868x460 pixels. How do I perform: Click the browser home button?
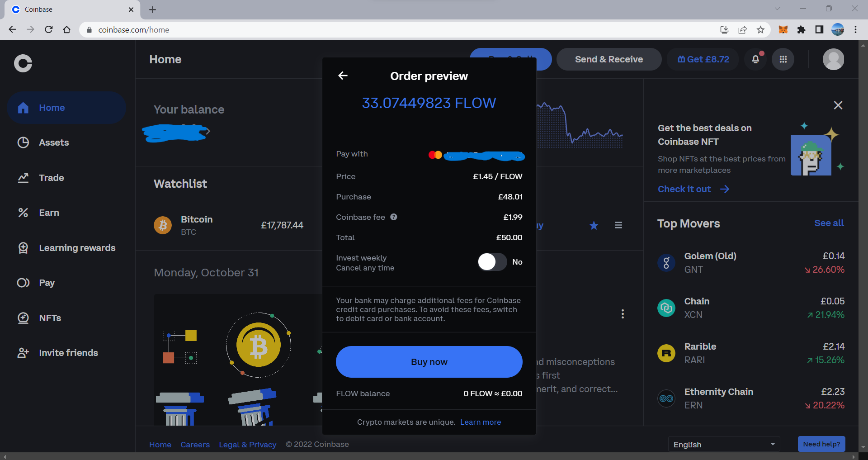coord(67,30)
